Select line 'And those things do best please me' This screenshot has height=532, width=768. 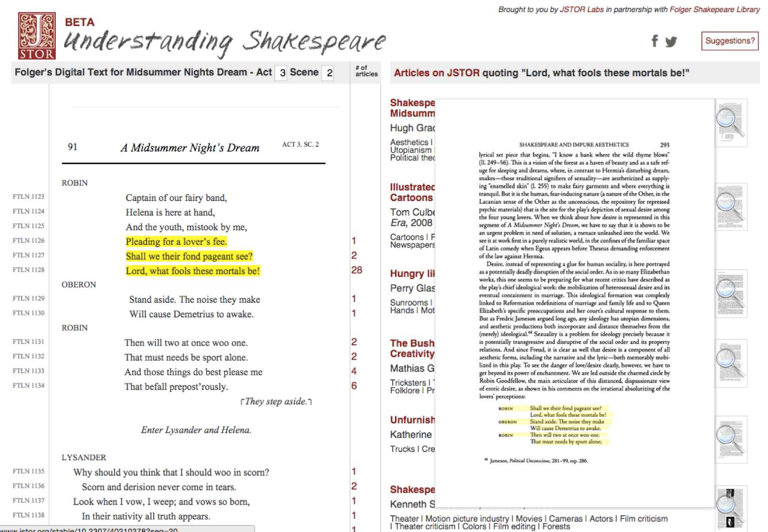[193, 372]
